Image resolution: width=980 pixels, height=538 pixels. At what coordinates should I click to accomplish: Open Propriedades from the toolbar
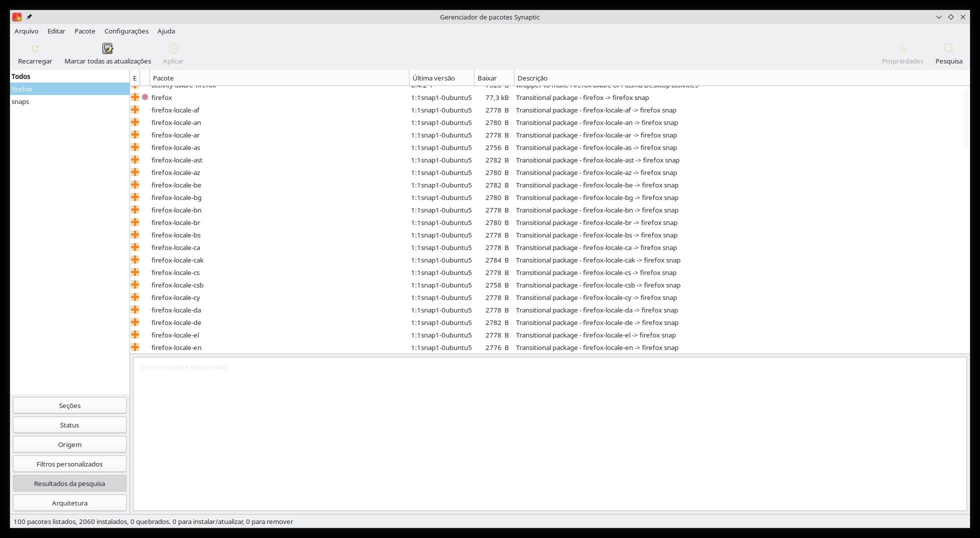click(x=902, y=54)
